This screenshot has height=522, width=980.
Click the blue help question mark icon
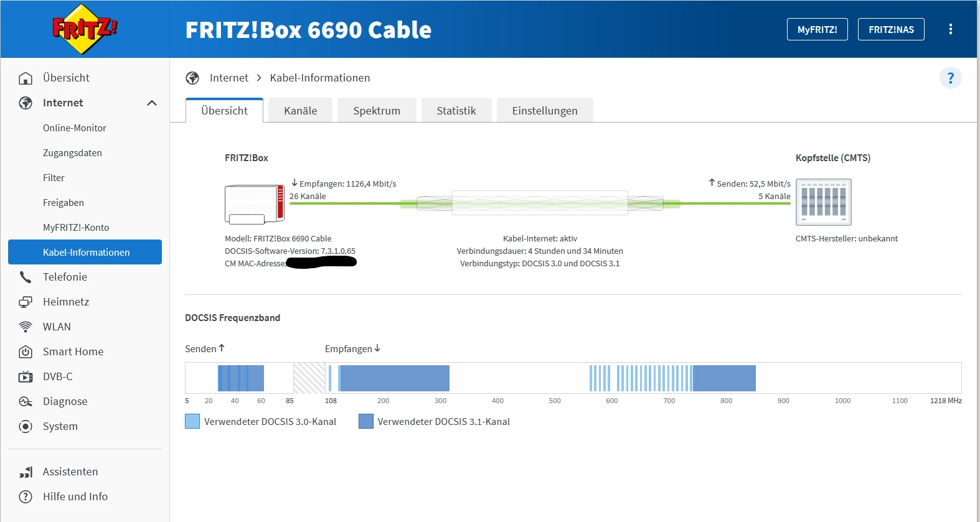point(950,78)
